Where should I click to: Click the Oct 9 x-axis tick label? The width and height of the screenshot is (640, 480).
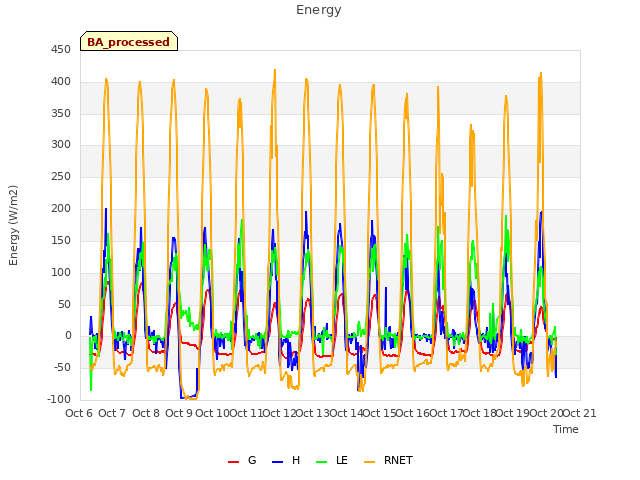(x=179, y=413)
